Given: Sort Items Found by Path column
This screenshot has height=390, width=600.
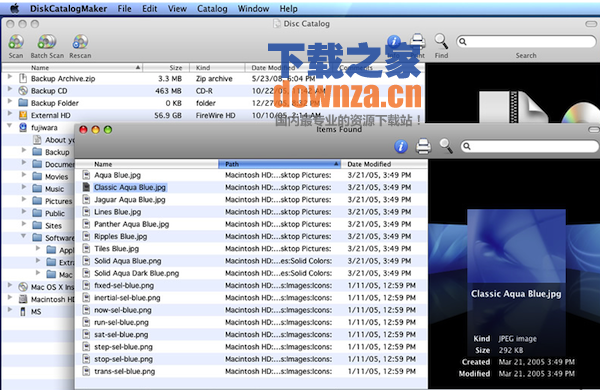Looking at the screenshot, I should point(279,164).
